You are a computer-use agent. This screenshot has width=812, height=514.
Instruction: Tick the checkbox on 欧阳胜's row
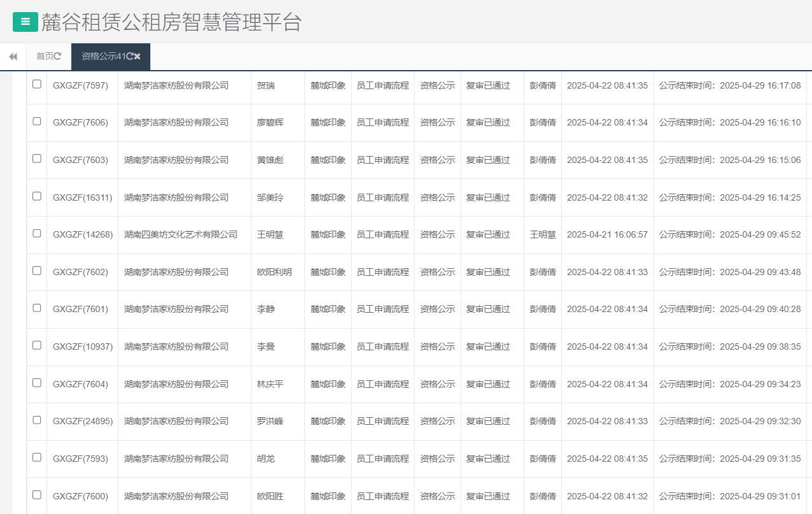point(36,496)
